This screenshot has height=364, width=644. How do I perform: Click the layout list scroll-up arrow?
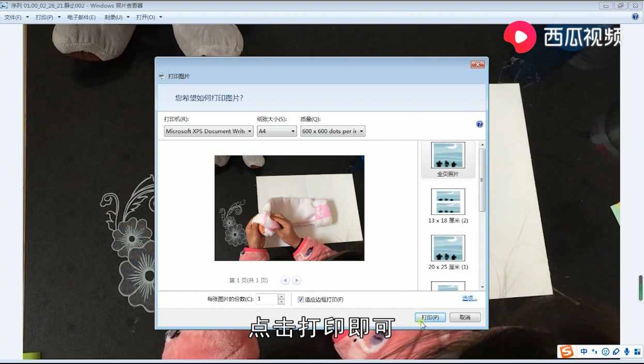482,145
